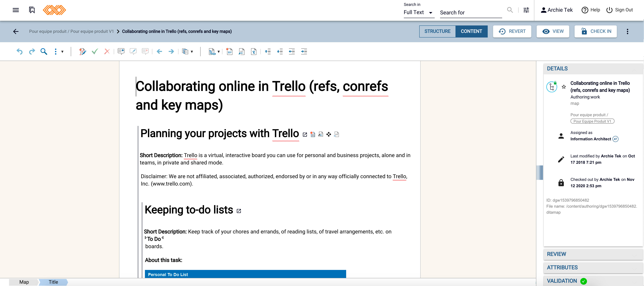Open Planning your projects topic in new window

point(305,135)
